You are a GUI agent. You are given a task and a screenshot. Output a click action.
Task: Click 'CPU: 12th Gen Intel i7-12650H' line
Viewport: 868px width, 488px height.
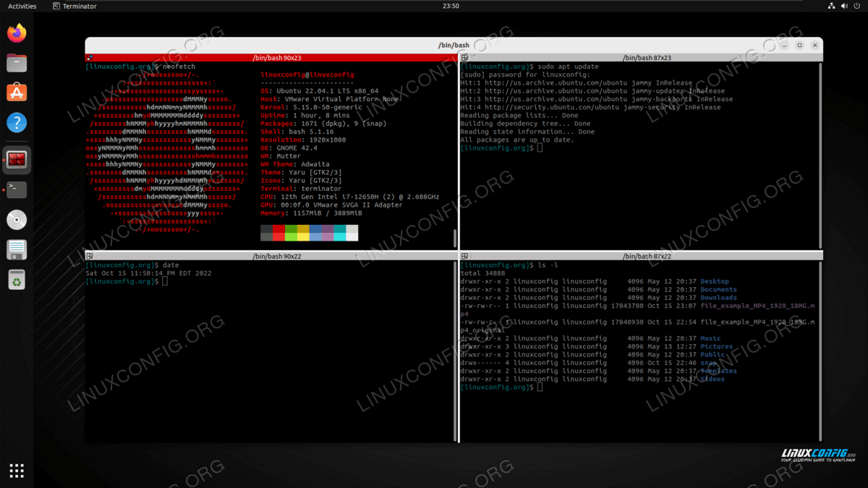[350, 197]
